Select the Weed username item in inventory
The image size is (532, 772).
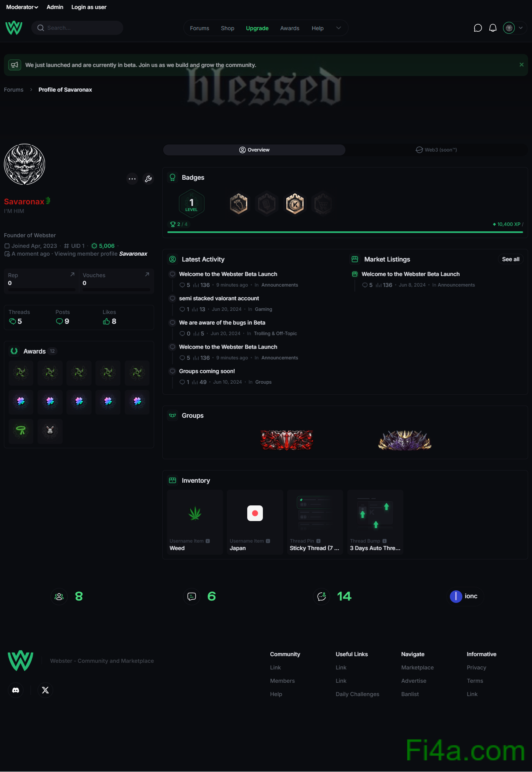tap(195, 522)
